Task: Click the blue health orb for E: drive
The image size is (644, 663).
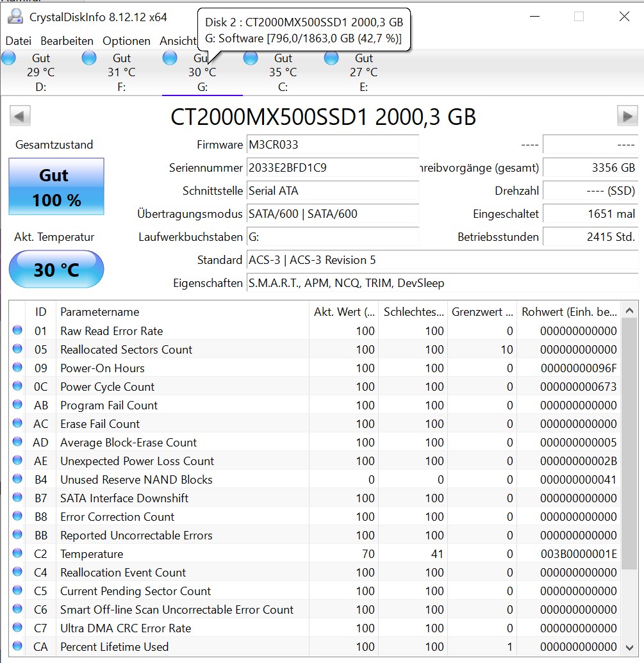Action: (331, 58)
